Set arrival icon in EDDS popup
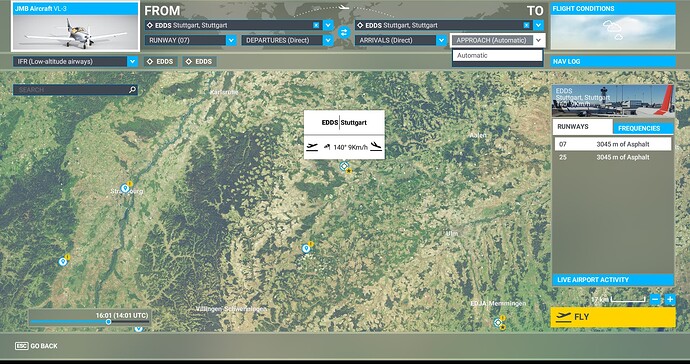This screenshot has width=690, height=364. pos(376,147)
